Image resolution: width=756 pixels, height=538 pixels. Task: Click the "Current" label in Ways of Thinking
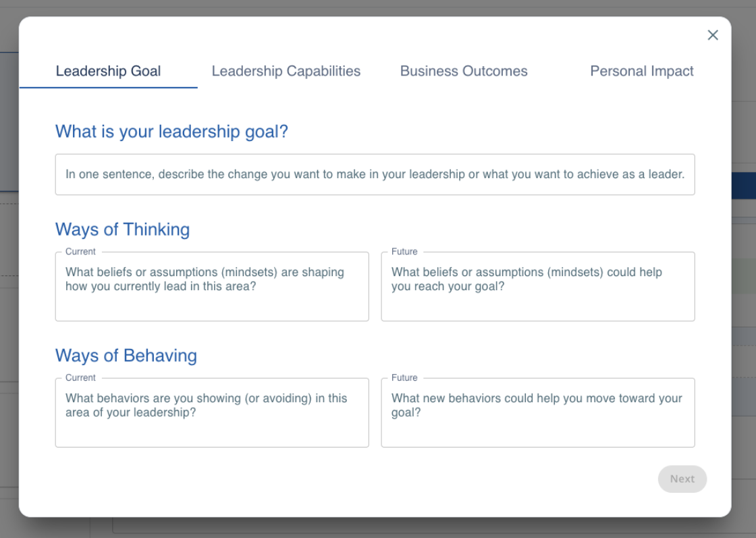coord(80,252)
